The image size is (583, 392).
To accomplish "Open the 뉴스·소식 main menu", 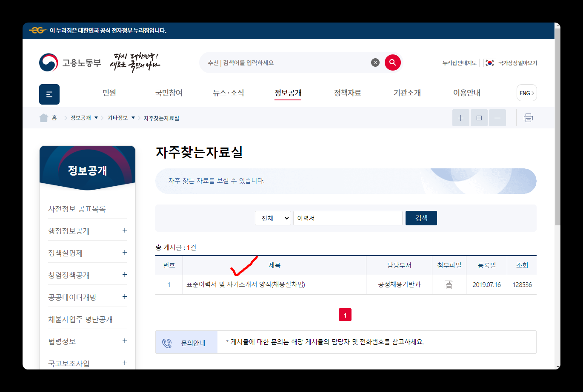I will [x=229, y=93].
